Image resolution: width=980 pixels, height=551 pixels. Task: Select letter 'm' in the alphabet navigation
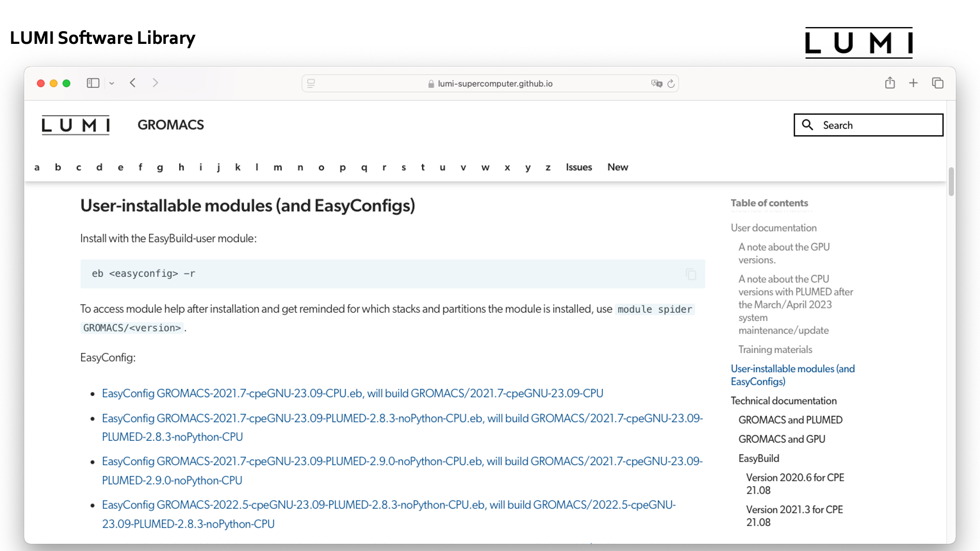[x=278, y=167]
